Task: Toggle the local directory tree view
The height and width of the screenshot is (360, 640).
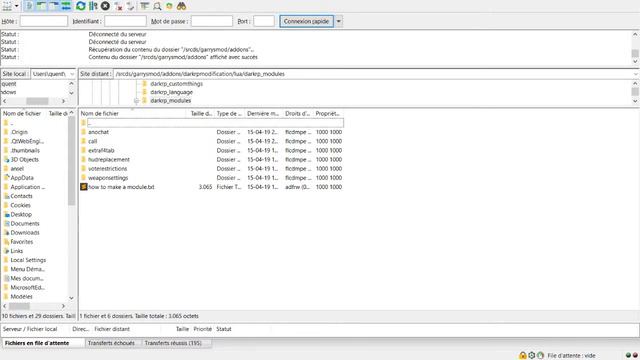Action: coord(41,6)
